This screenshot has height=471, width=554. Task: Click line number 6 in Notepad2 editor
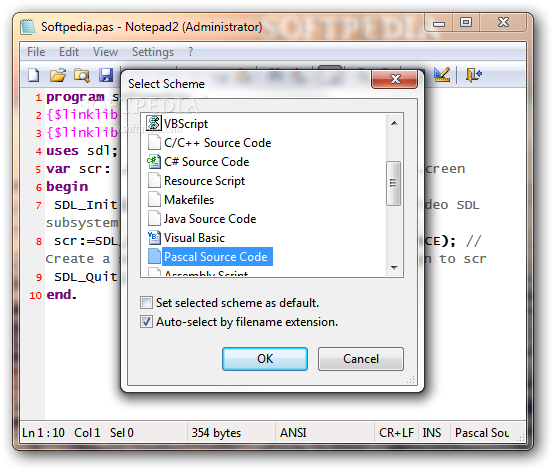pyautogui.click(x=39, y=187)
